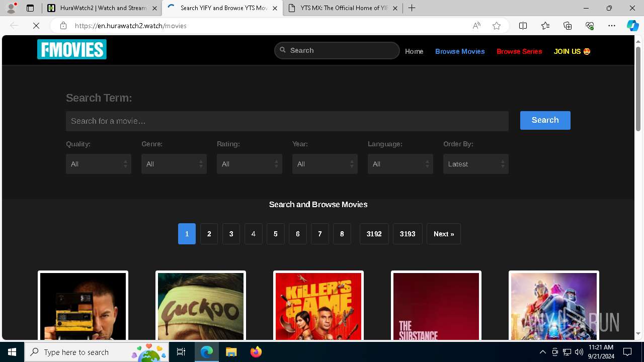The width and height of the screenshot is (644, 362).
Task: Open Read aloud icon in address bar
Action: click(x=476, y=26)
